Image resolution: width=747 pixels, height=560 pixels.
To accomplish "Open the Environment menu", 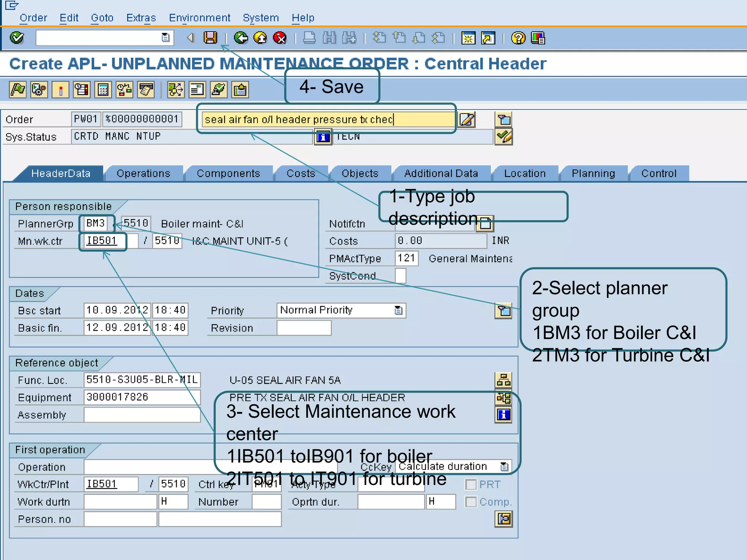I will 200,17.
